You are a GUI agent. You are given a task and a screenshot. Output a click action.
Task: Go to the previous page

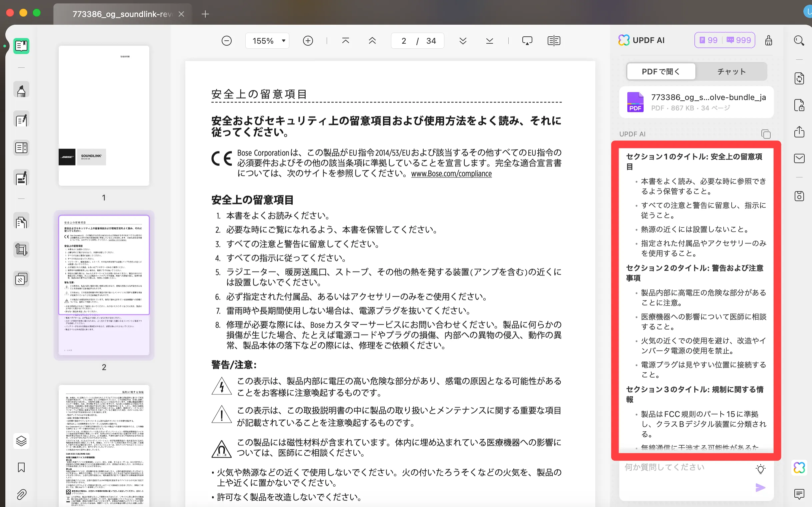click(x=372, y=41)
